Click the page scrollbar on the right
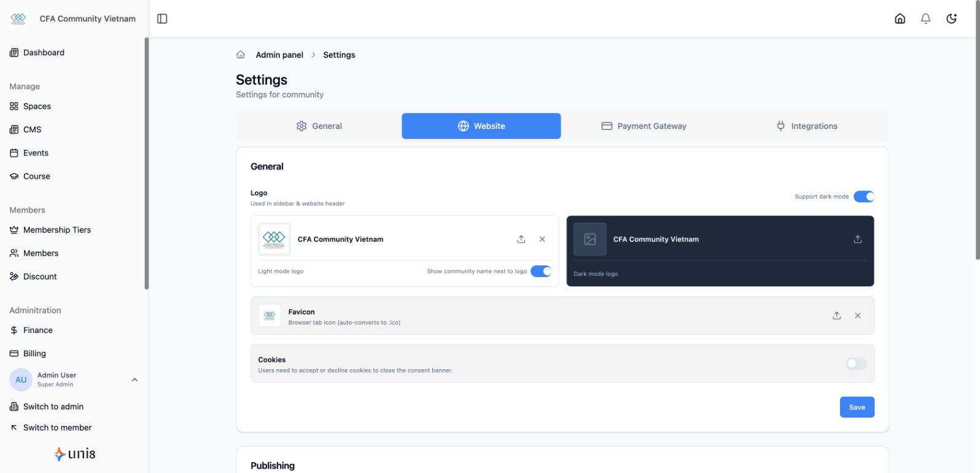Viewport: 980px width, 473px height. [x=978, y=130]
